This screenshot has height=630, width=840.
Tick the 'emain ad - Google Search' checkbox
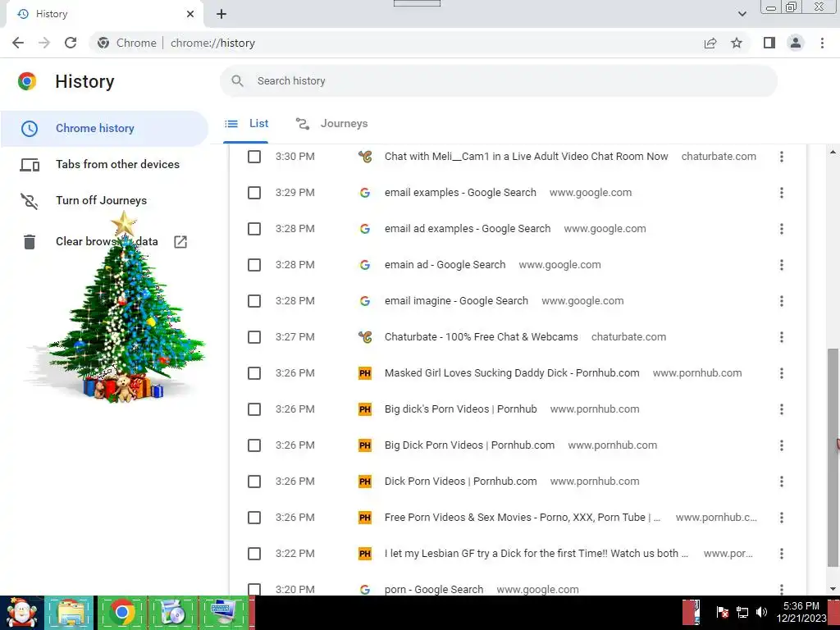pos(254,265)
